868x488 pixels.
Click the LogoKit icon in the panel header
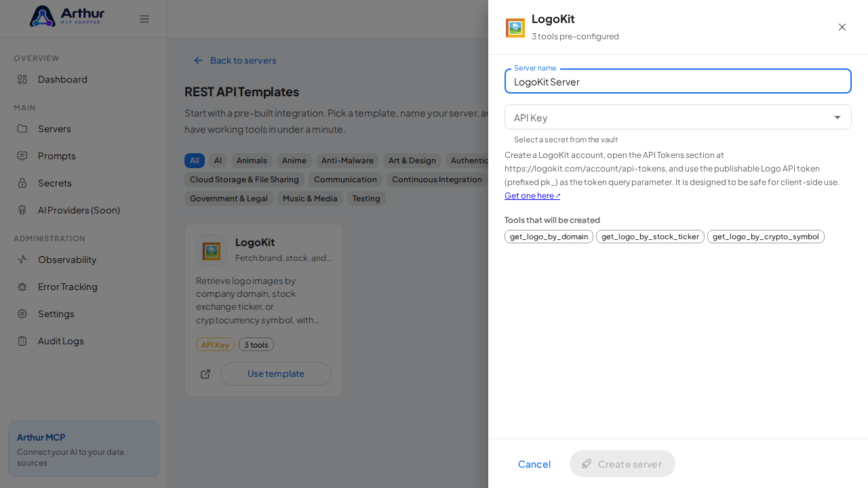[x=515, y=28]
